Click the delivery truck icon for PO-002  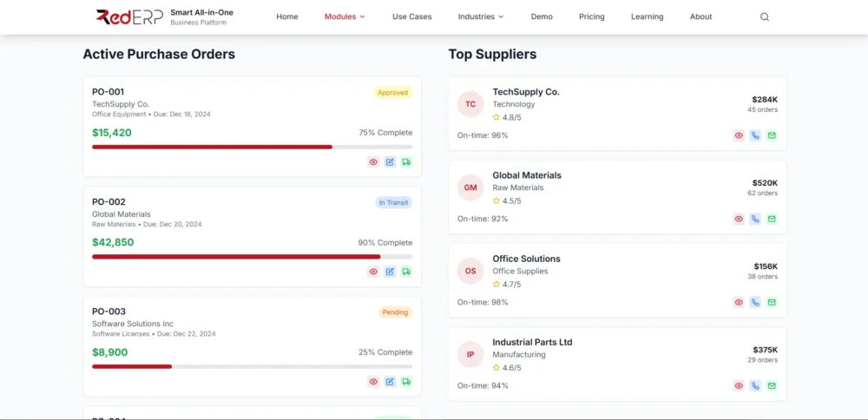(x=406, y=272)
